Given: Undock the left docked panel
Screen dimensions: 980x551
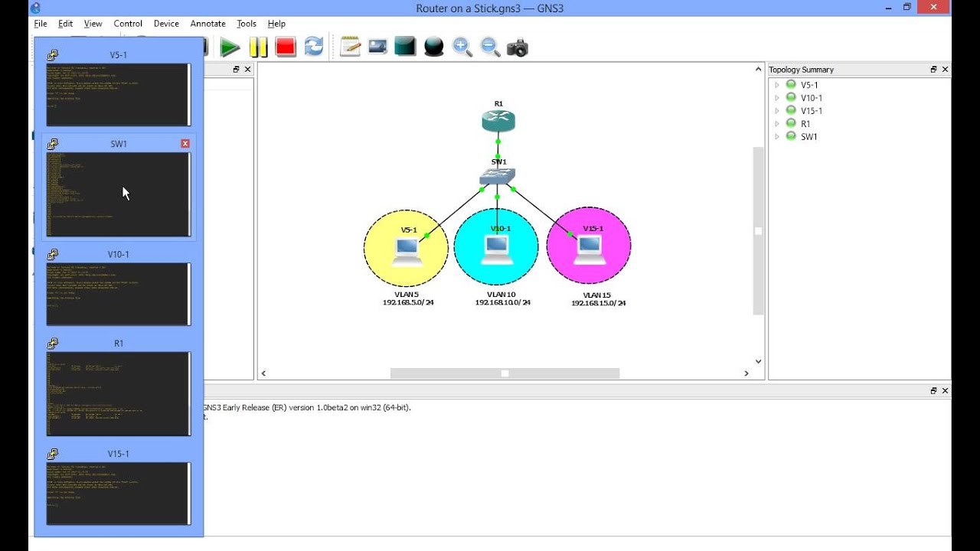Looking at the screenshot, I should (236, 70).
